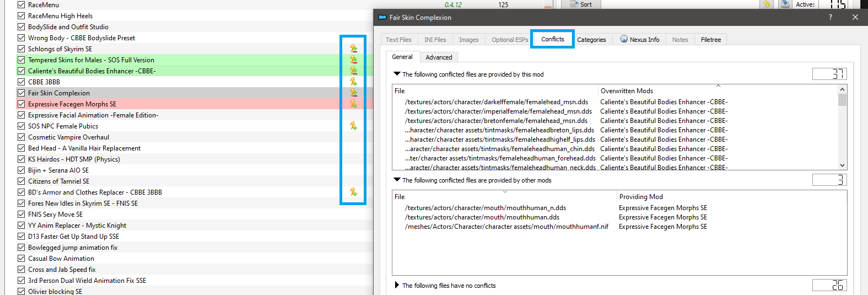868x295 pixels.
Task: Select darkelffemale/femalehead_msn.dds file row
Action: pyautogui.click(x=614, y=102)
